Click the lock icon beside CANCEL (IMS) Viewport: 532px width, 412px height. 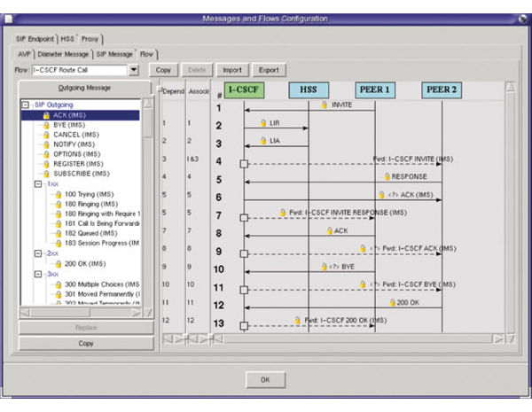click(x=46, y=135)
